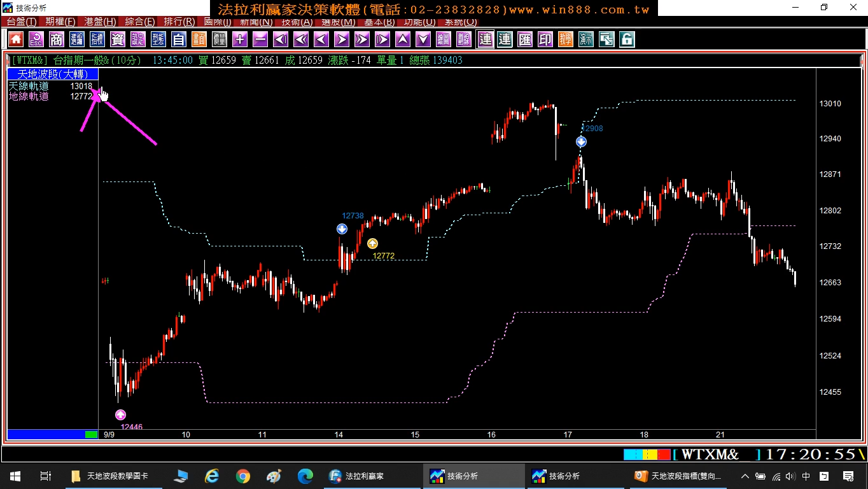This screenshot has width=868, height=489.
Task: Click the double-left rewind arrow icon
Action: 301,39
